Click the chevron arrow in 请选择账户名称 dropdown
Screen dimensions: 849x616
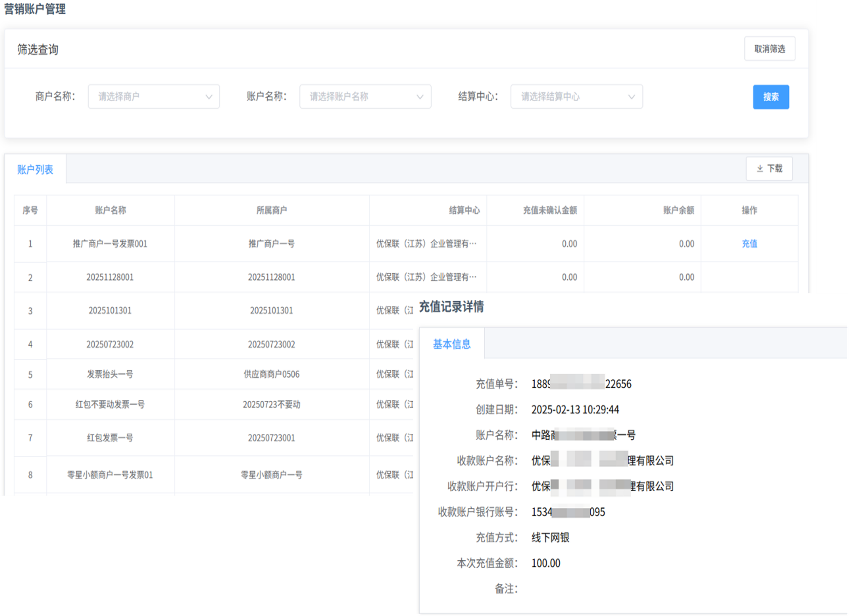coord(420,97)
